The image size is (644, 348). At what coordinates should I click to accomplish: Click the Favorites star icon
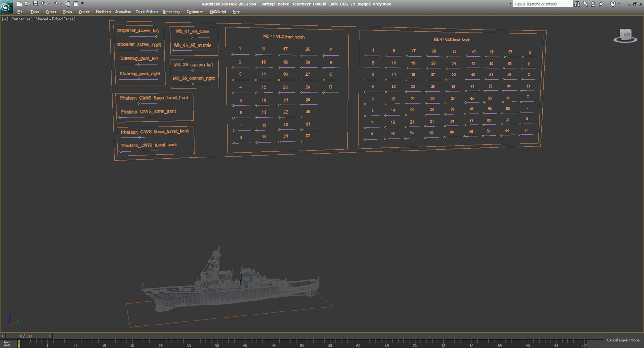601,4
